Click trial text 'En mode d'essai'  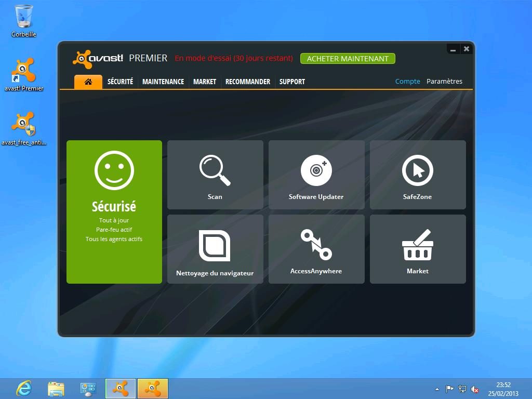(x=234, y=58)
